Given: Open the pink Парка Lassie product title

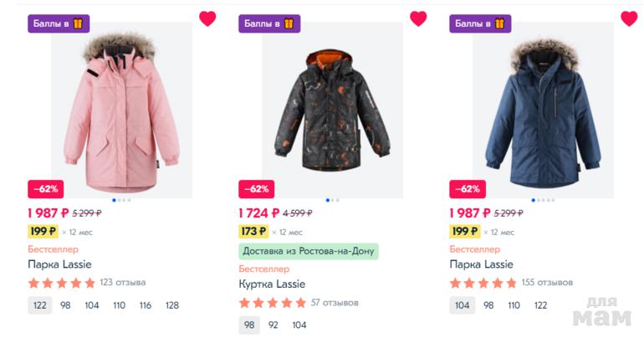Looking at the screenshot, I should pos(61,264).
